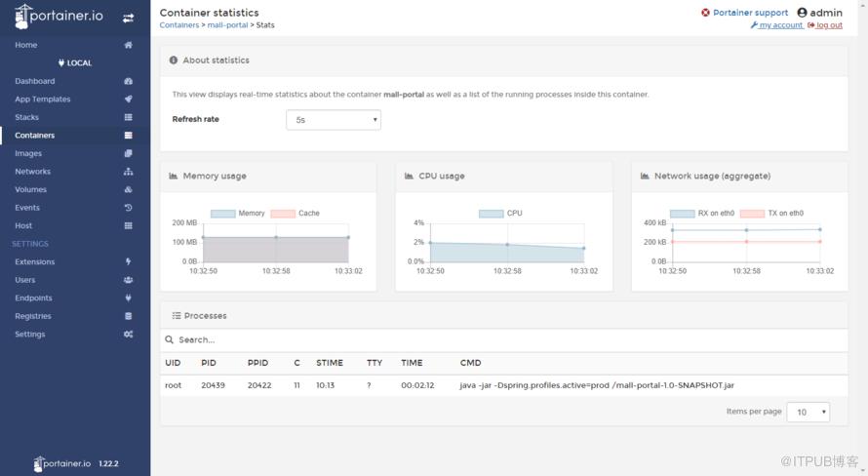The height and width of the screenshot is (476, 868).
Task: Open Volumes in the sidebar
Action: tap(30, 189)
